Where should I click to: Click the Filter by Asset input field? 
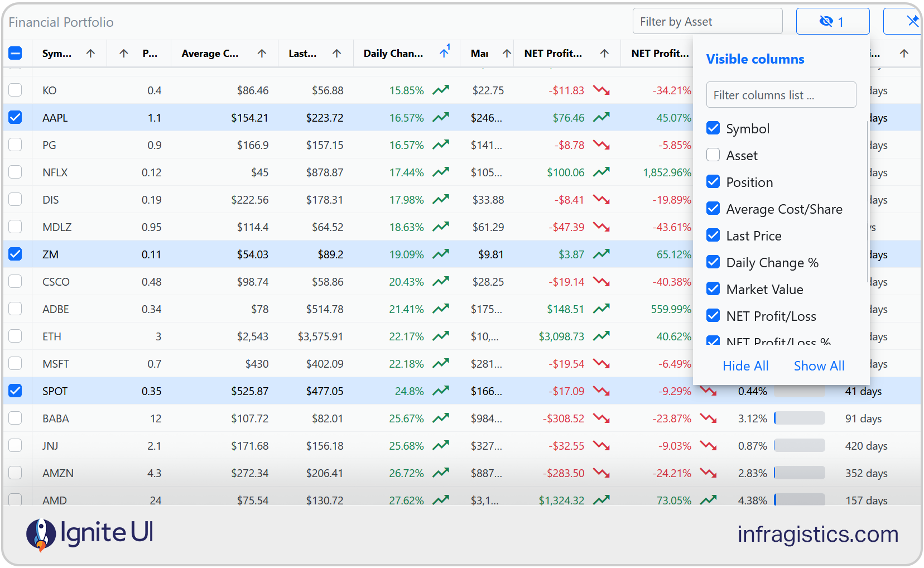(707, 21)
